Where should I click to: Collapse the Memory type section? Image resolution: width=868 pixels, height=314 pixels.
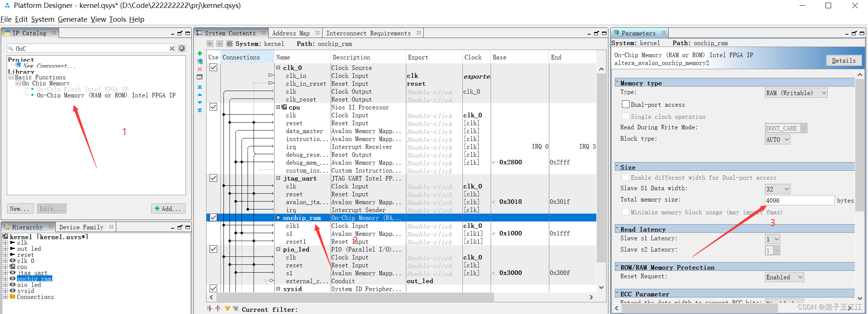tap(617, 82)
